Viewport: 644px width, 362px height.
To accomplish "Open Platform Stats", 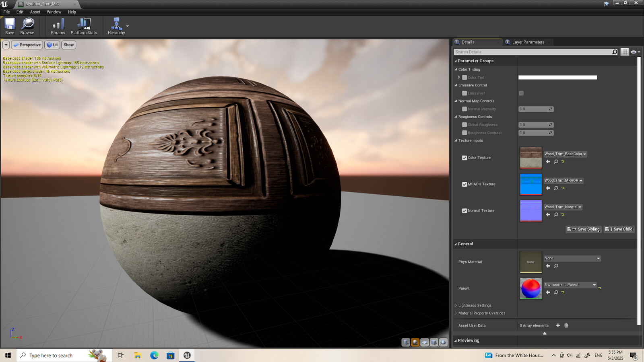I will tap(84, 27).
